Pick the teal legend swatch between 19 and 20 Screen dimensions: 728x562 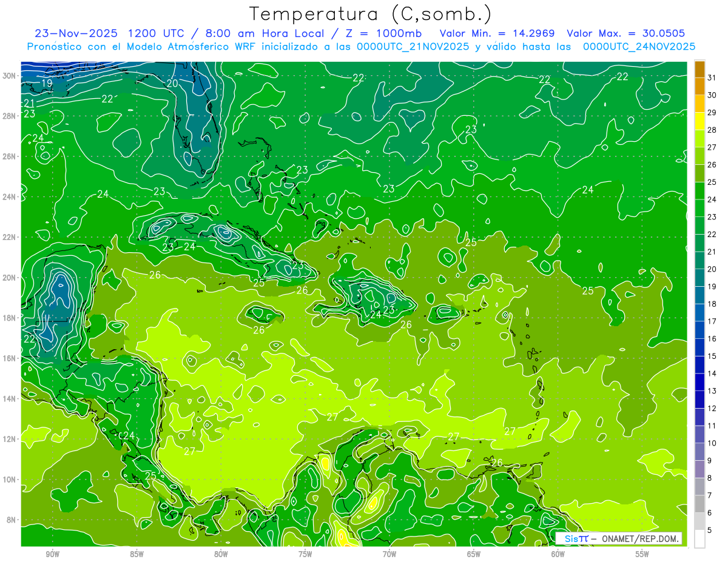click(699, 278)
